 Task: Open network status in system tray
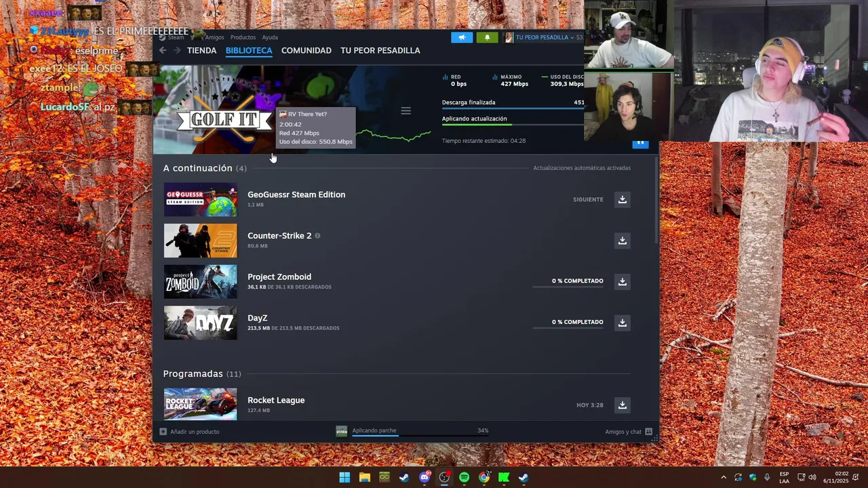801,477
